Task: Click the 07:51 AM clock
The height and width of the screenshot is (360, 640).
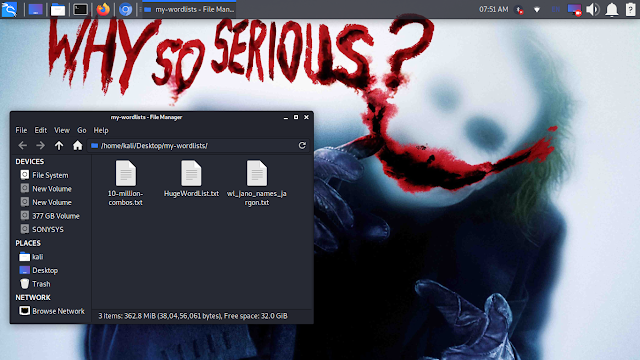Action: (x=493, y=9)
